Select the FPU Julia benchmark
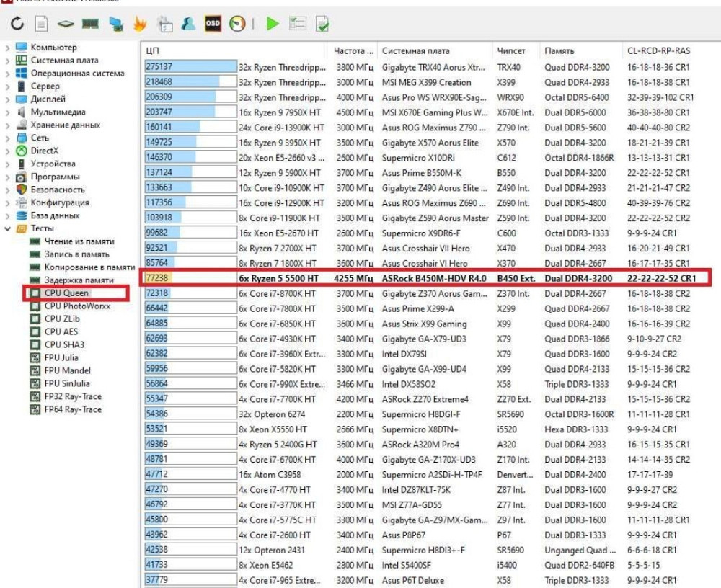 point(61,357)
